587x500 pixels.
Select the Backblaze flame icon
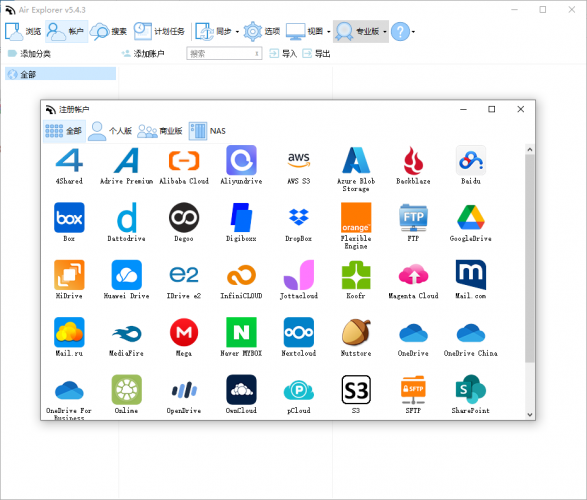413,161
